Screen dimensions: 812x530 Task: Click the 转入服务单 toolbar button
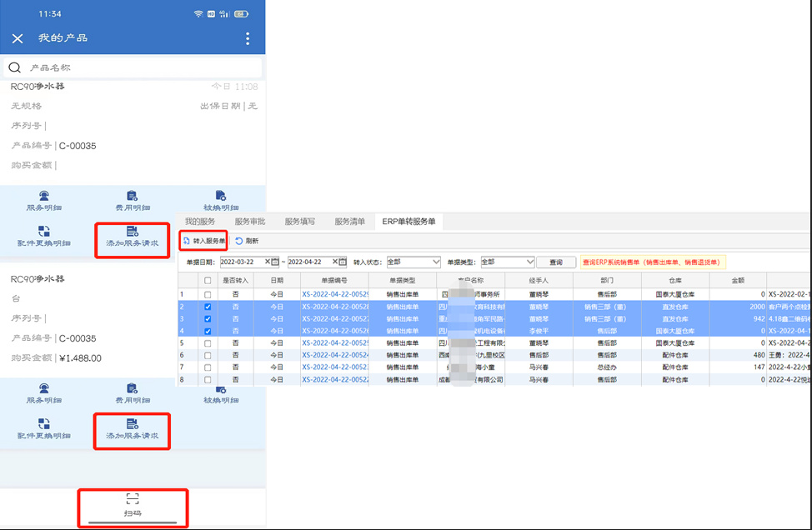204,241
